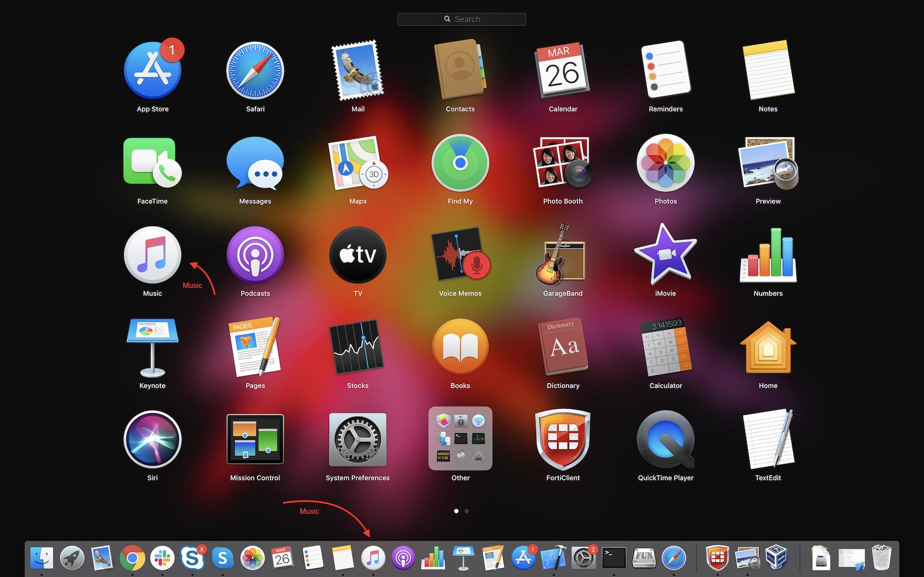The width and height of the screenshot is (924, 577).
Task: Open Podcasts from the Dock
Action: pos(403,557)
